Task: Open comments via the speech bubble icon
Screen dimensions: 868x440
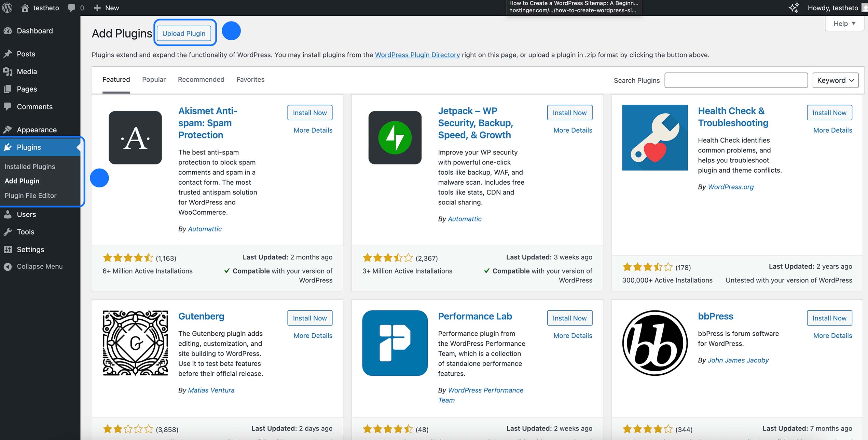Action: (72, 8)
